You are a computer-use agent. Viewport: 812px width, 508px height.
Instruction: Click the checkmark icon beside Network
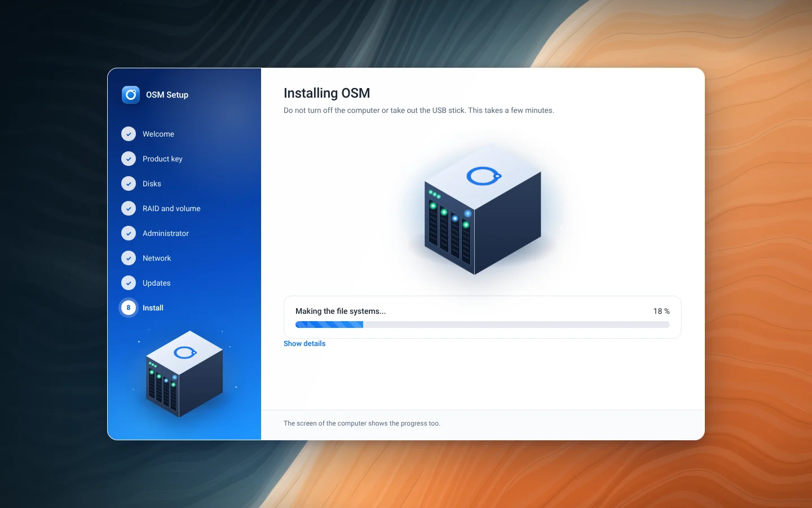[x=129, y=258]
